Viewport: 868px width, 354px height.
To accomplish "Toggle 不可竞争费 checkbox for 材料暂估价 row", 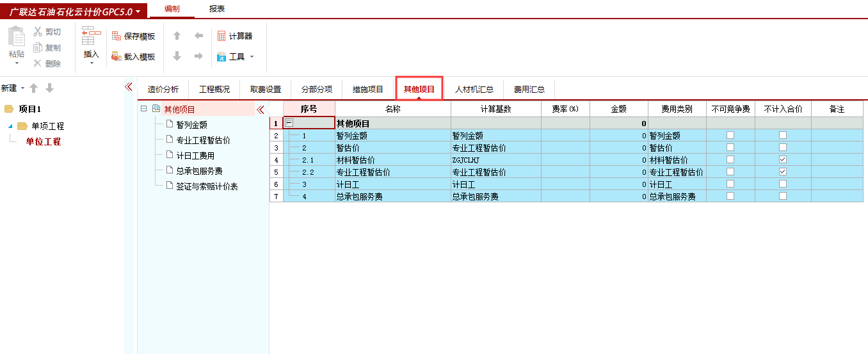I will (x=730, y=159).
